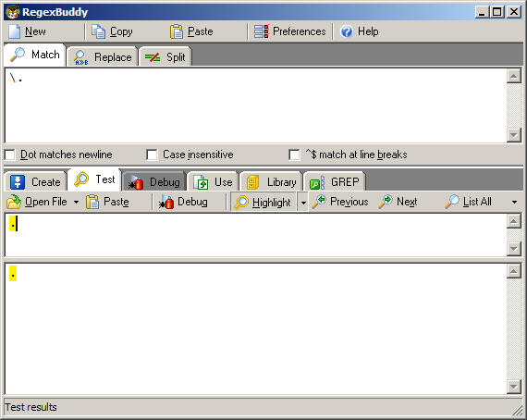Open the Highlight dropdown arrow
This screenshot has height=420, width=527.
coord(303,203)
